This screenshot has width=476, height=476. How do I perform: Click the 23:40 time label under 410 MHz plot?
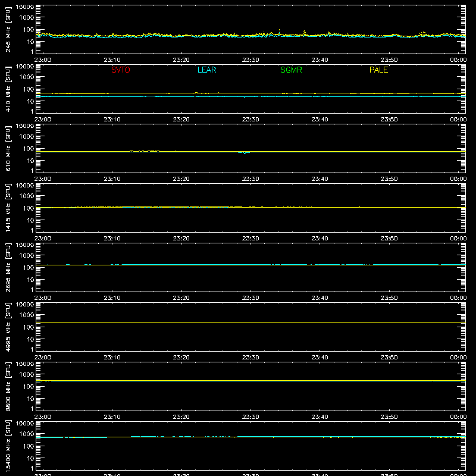[320, 120]
